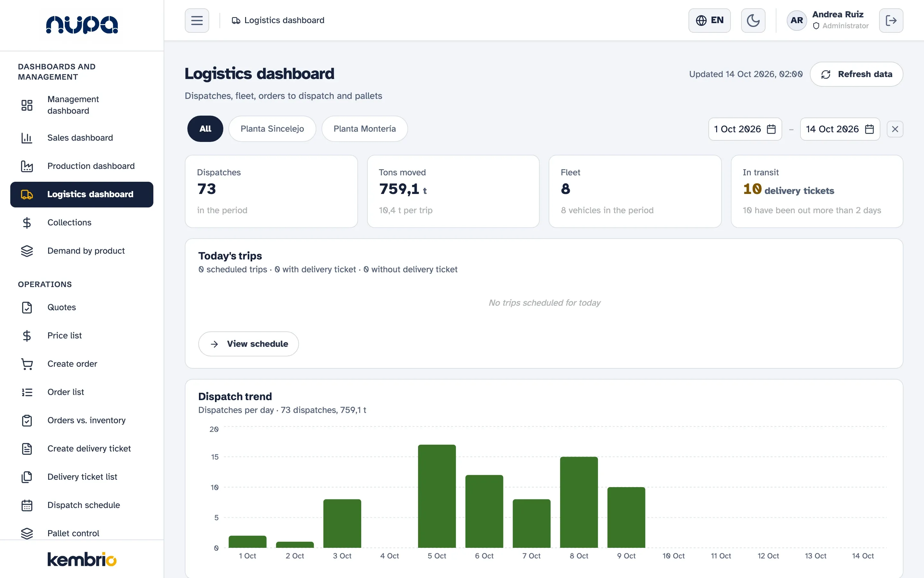
Task: Click the Dispatches card showing 73
Action: [x=271, y=191]
